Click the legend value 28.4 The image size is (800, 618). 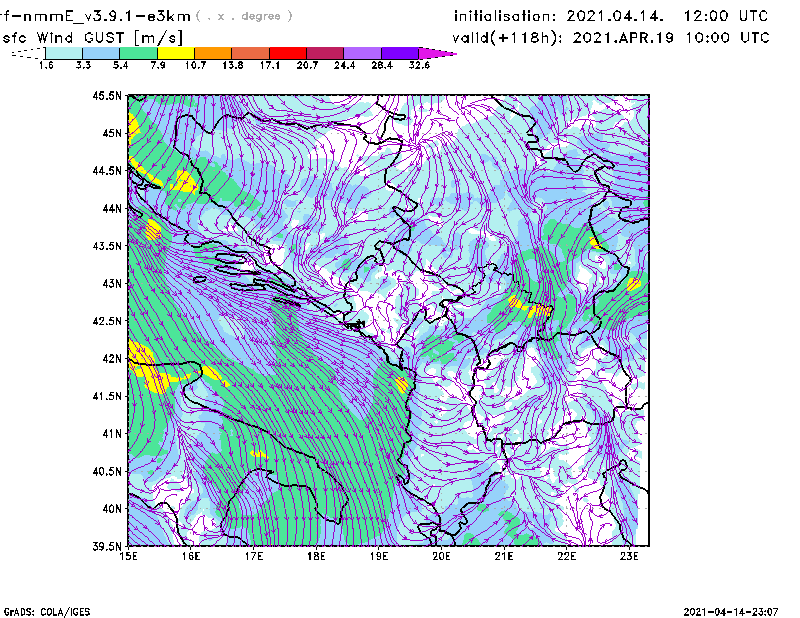pos(382,65)
